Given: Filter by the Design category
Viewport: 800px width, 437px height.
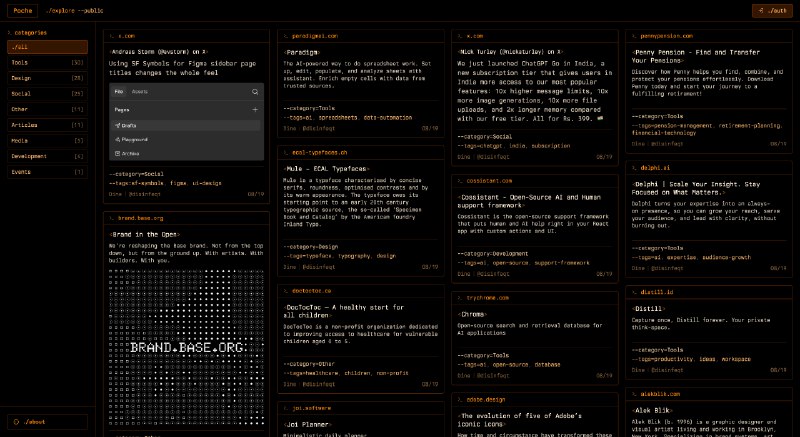Looking at the screenshot, I should (x=48, y=77).
